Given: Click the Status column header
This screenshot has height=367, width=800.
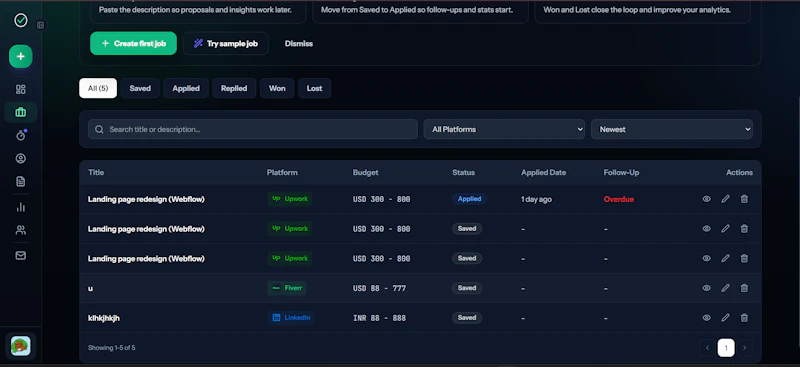Looking at the screenshot, I should [x=463, y=173].
